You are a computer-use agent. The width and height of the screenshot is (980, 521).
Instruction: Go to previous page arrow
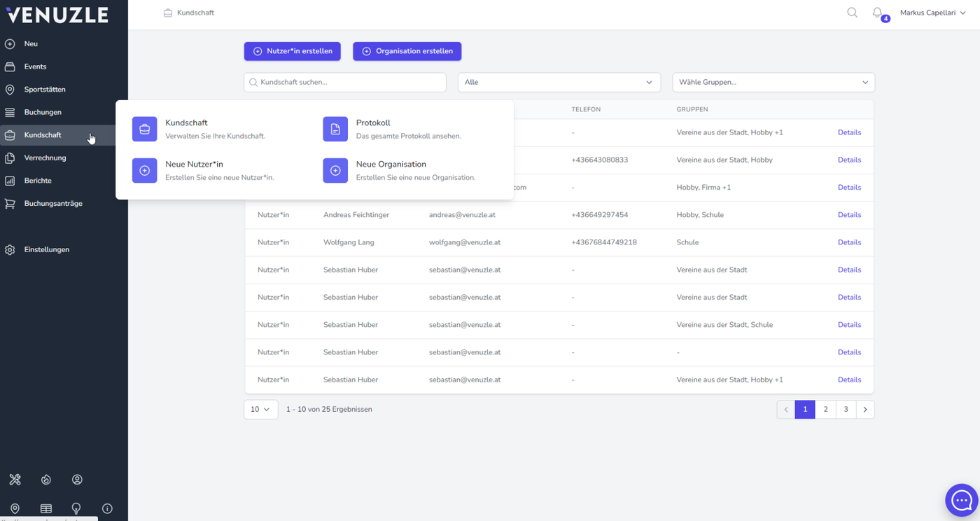[786, 409]
